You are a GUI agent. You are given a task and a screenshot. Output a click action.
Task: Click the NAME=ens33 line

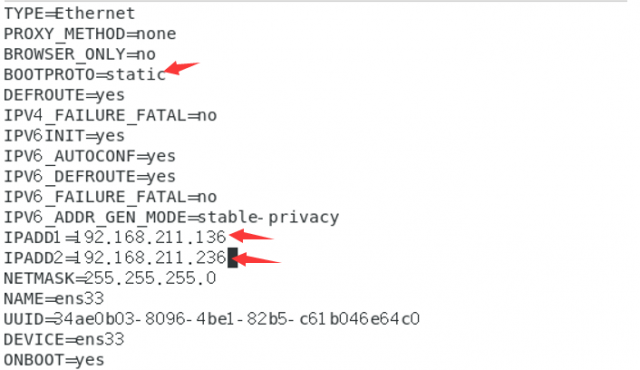pyautogui.click(x=54, y=299)
